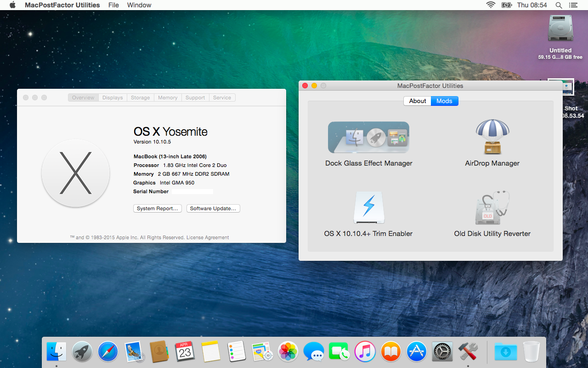Image resolution: width=588 pixels, height=368 pixels.
Task: Launch Maps from the Dock
Action: click(x=262, y=352)
